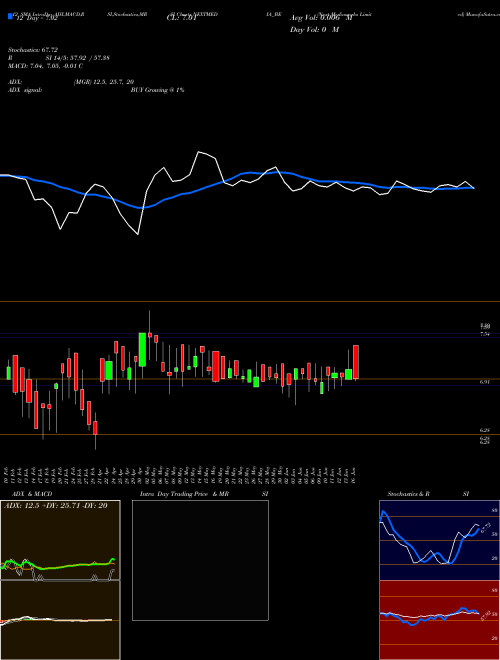The width and height of the screenshot is (500, 660).
Task: Open the dark red RSI mini chart
Action: click(439, 620)
